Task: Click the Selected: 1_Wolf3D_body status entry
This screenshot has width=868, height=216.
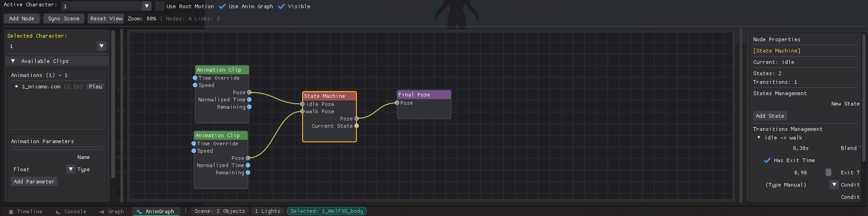Action: [327, 211]
